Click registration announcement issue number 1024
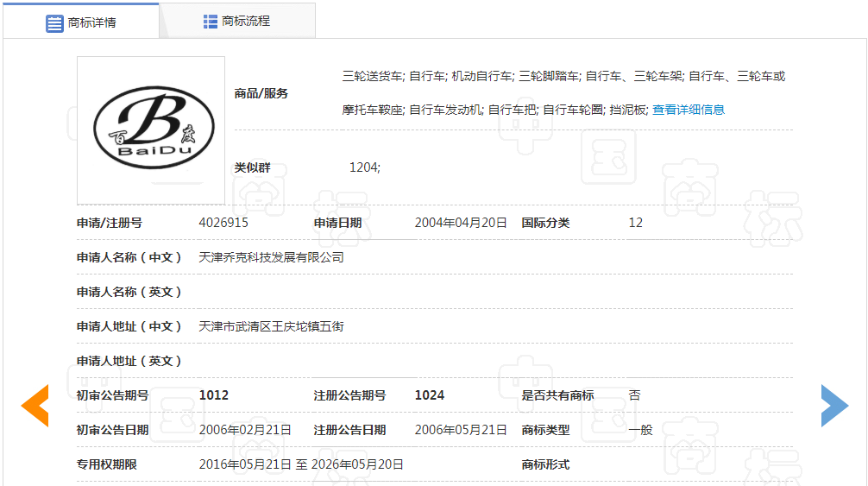Screen dimensions: 868x486 [x=430, y=395]
